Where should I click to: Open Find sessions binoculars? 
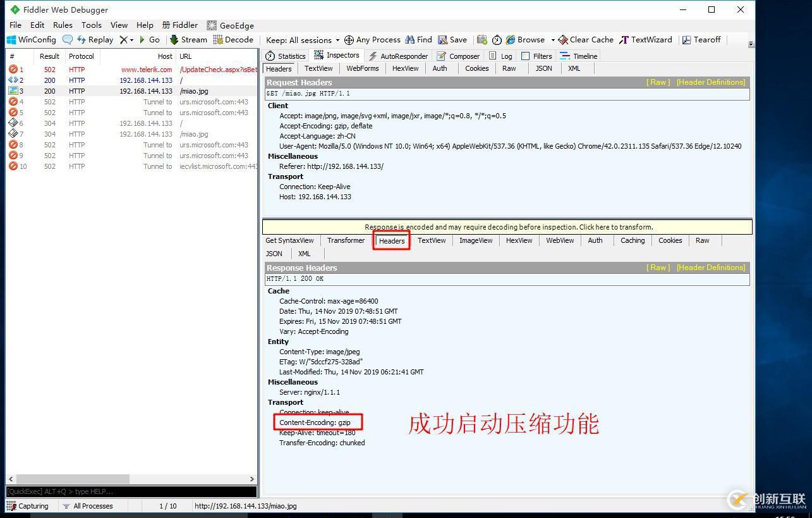pos(419,40)
